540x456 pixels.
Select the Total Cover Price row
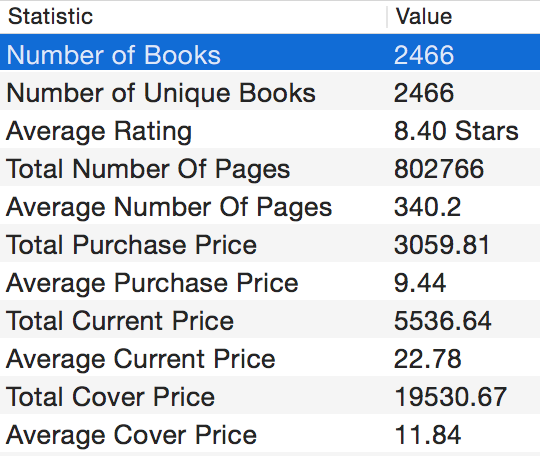click(x=270, y=396)
